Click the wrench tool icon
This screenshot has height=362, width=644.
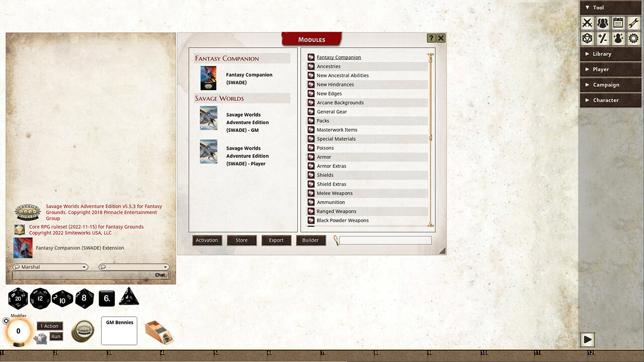pyautogui.click(x=633, y=23)
